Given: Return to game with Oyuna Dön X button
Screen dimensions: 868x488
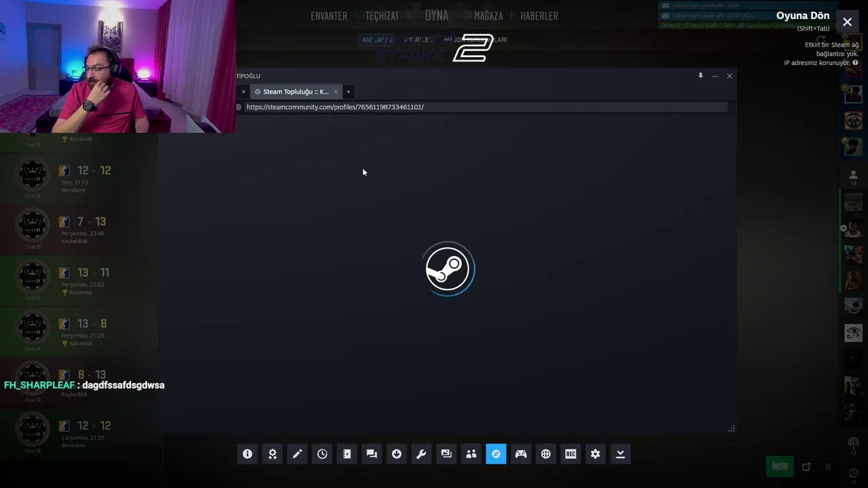Looking at the screenshot, I should (x=847, y=22).
